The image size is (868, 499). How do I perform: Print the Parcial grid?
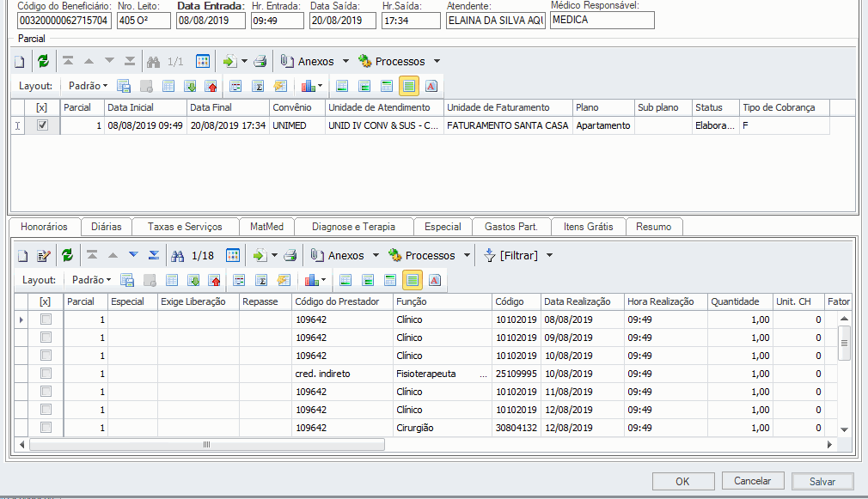tap(260, 61)
